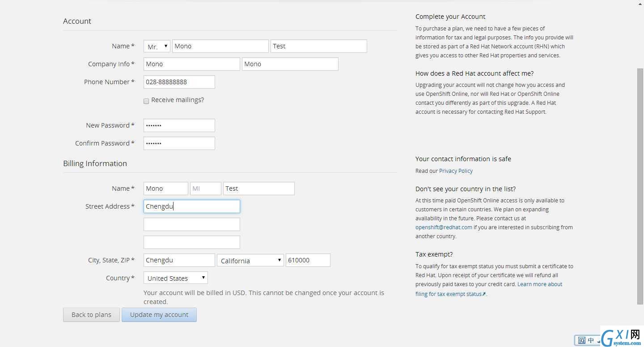Open the United States country dropdown
The image size is (644, 347).
[176, 278]
